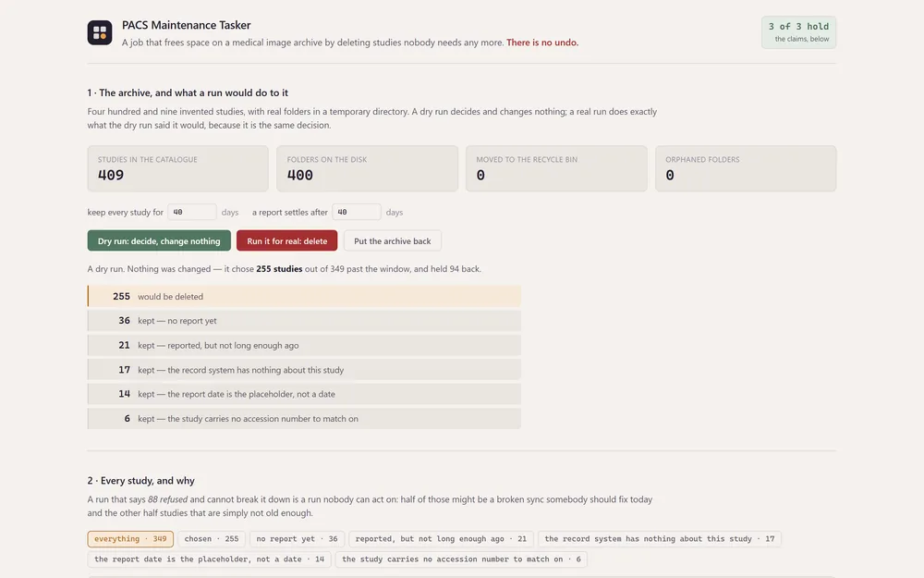Click the '1 · The archive' section heading
924x578 pixels.
point(188,92)
